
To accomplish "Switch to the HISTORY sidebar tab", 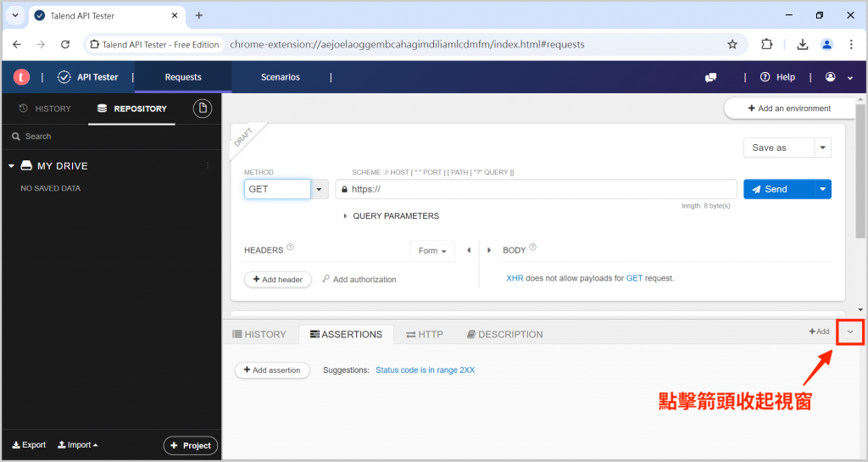I will click(x=45, y=109).
